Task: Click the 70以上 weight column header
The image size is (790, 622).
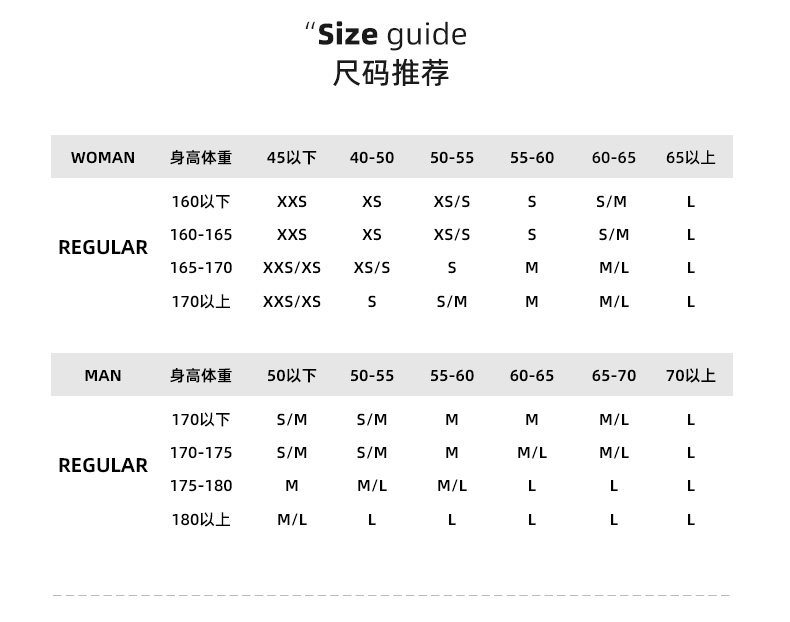Action: click(x=691, y=375)
